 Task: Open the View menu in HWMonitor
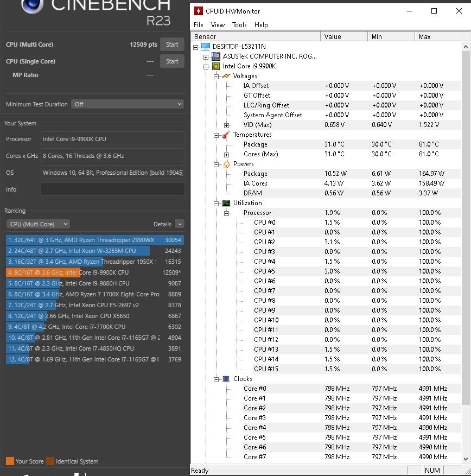tap(218, 25)
